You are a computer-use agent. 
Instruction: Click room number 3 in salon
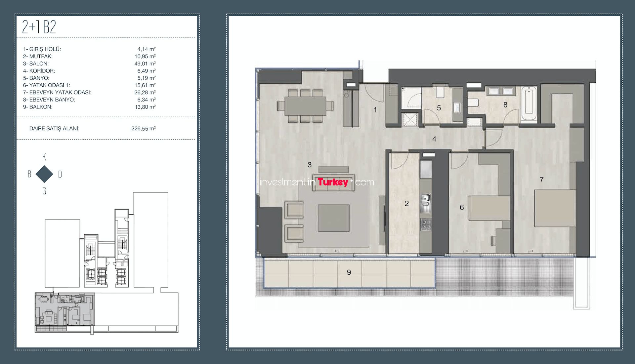coord(310,165)
